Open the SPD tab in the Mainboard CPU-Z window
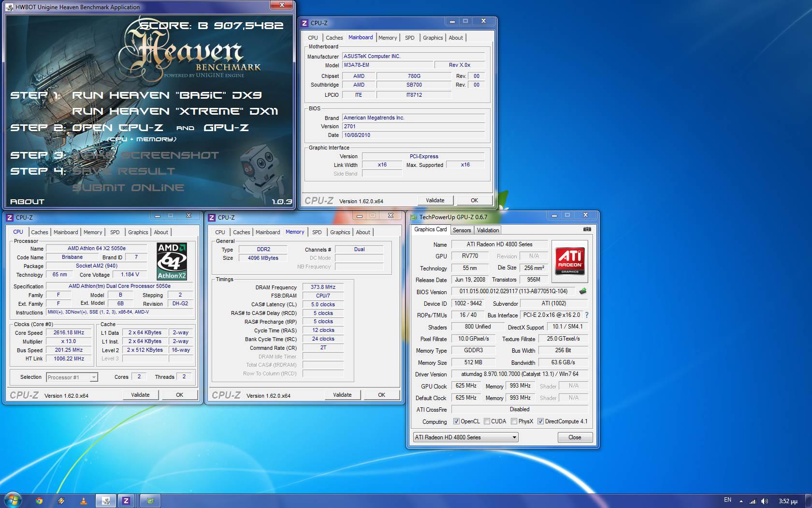Viewport: 812px width, 508px height. (409, 38)
